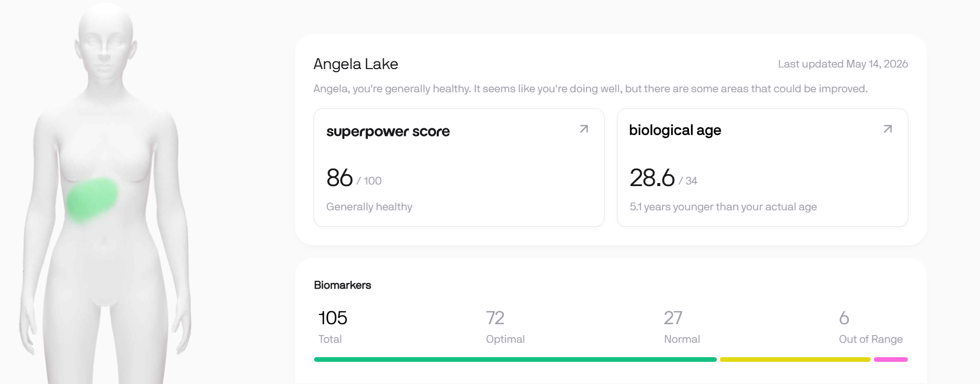Select the green Optimal progress bar segment

(515, 359)
